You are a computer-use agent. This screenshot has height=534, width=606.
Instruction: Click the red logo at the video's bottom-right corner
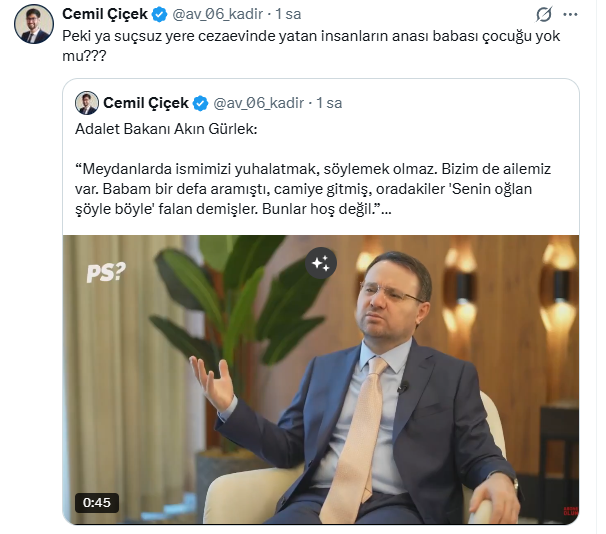[571, 511]
